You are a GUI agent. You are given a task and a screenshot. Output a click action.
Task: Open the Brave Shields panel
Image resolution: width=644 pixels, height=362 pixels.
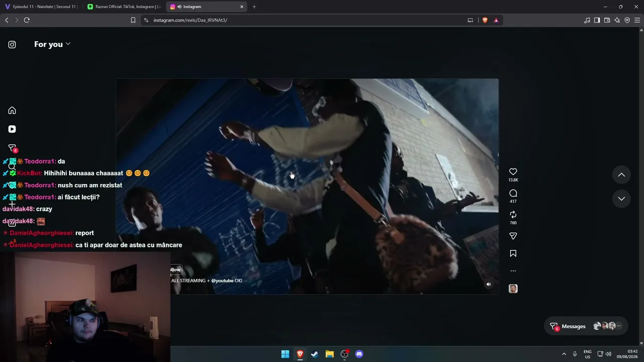pyautogui.click(x=485, y=20)
